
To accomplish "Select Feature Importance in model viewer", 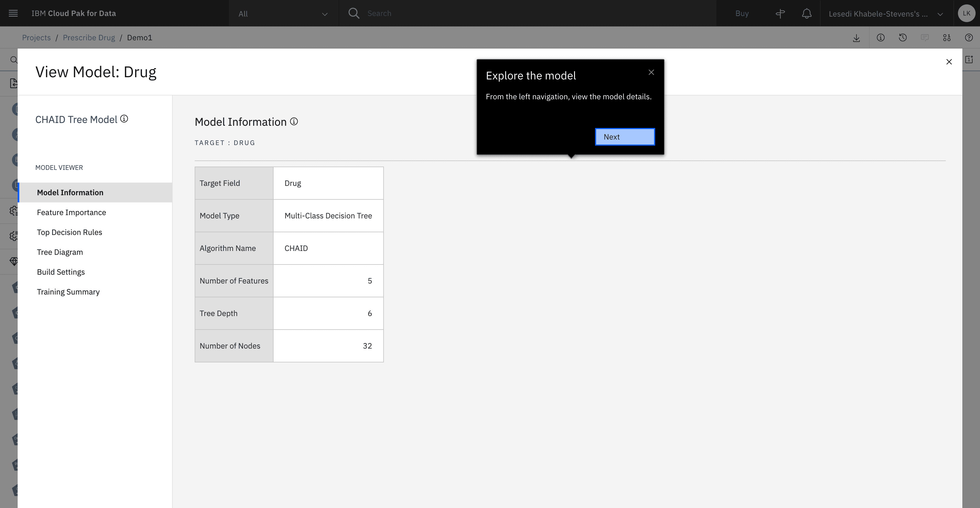I will (x=71, y=212).
